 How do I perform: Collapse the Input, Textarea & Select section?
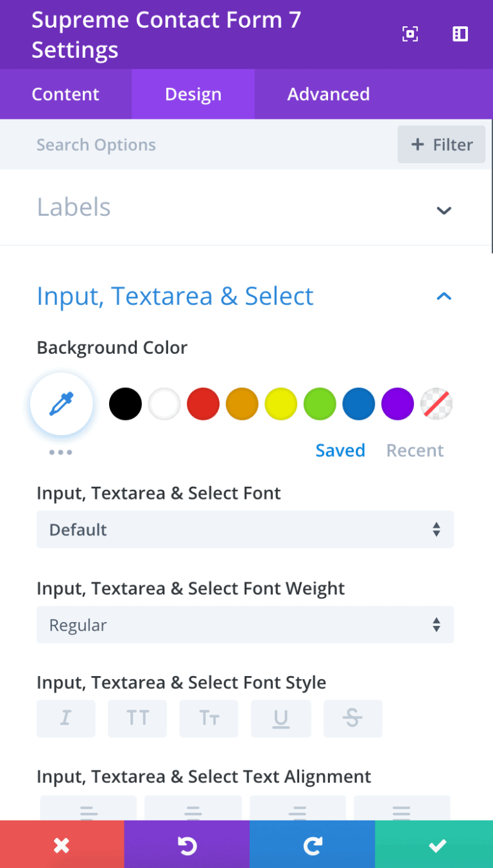point(444,296)
